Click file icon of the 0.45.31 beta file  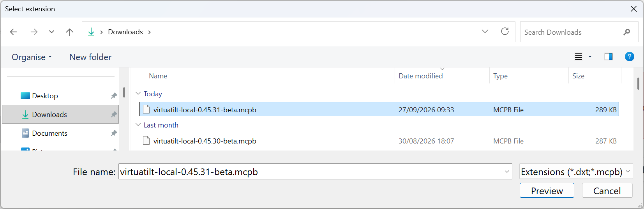coord(146,109)
